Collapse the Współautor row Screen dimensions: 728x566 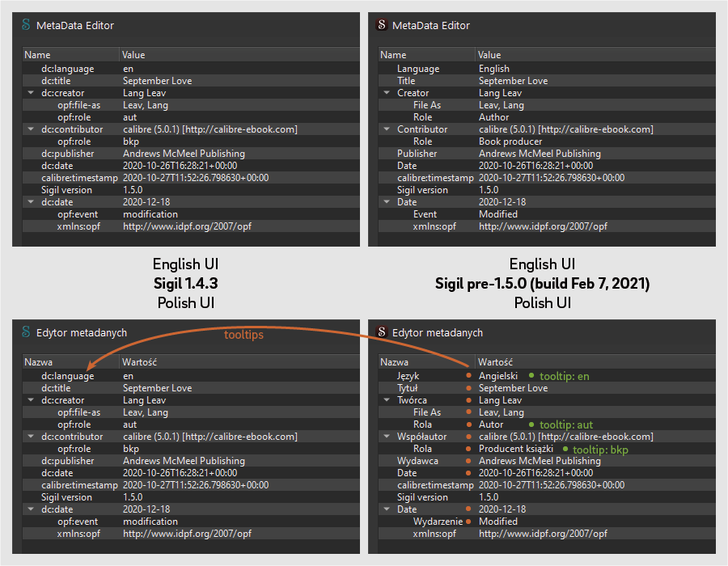click(387, 436)
